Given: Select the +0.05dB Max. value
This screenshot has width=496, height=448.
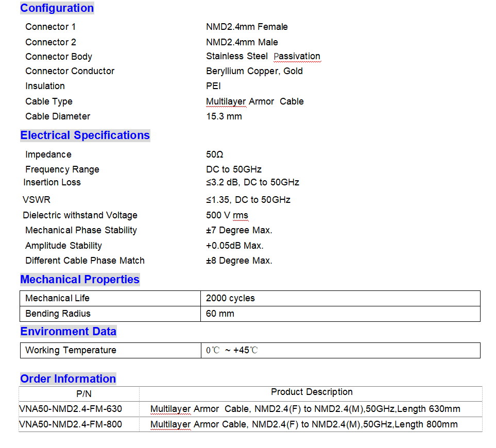Looking at the screenshot, I should tap(235, 246).
